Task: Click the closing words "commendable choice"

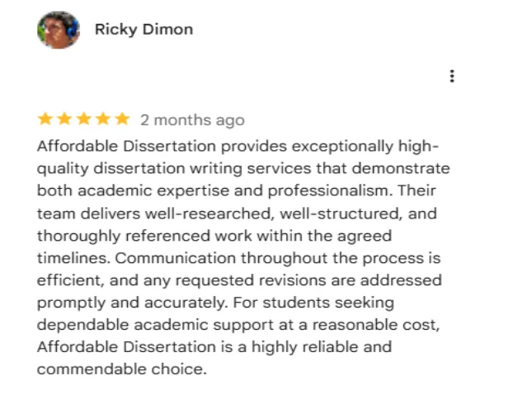Action: (x=120, y=369)
